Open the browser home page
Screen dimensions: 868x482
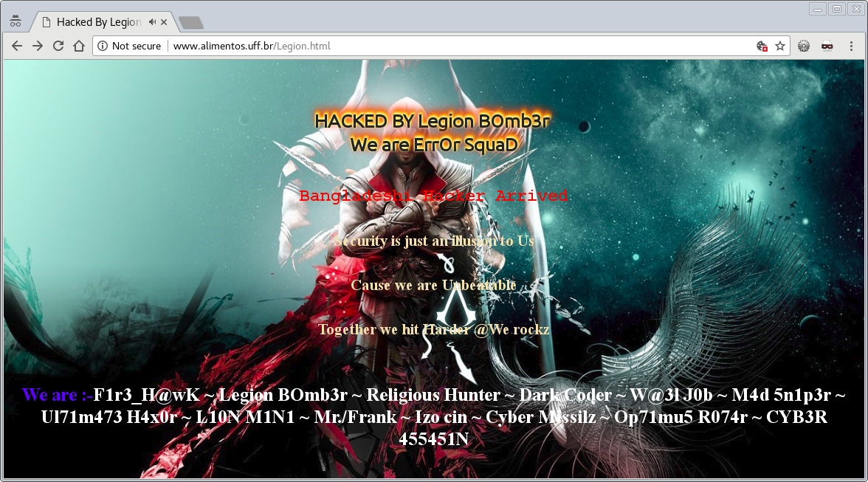[x=79, y=46]
